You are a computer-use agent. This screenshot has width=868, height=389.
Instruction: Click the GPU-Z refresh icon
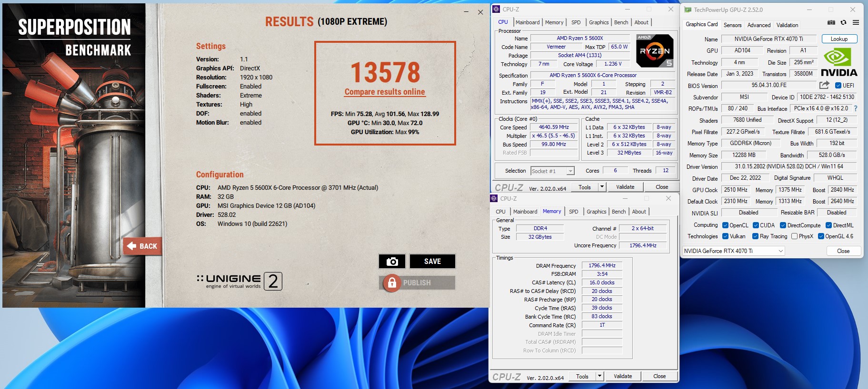pyautogui.click(x=843, y=22)
